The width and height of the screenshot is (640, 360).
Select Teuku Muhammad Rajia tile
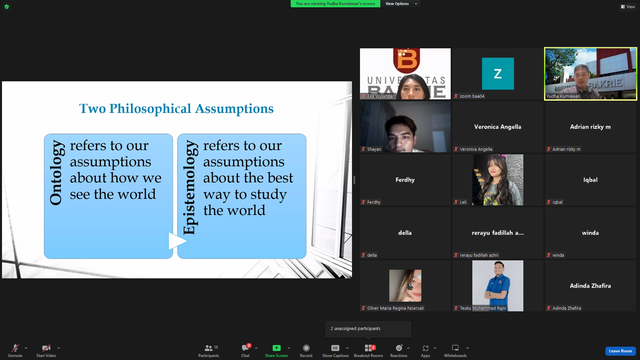[498, 286]
